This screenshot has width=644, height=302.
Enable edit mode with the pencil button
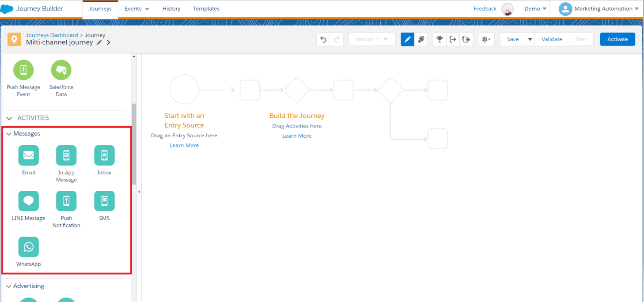pos(408,39)
